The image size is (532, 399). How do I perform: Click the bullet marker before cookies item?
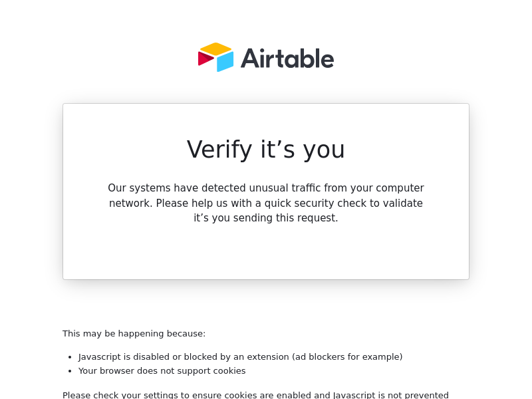pyautogui.click(x=70, y=371)
